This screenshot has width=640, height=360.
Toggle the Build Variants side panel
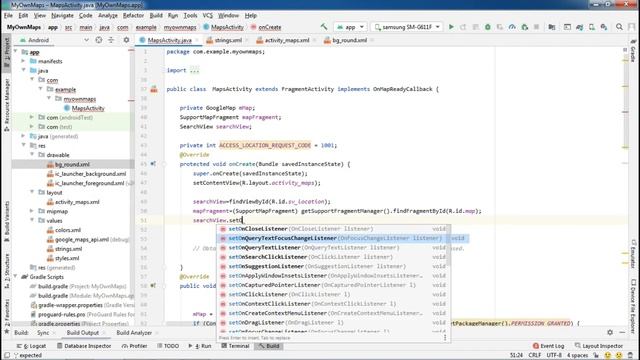pyautogui.click(x=7, y=220)
